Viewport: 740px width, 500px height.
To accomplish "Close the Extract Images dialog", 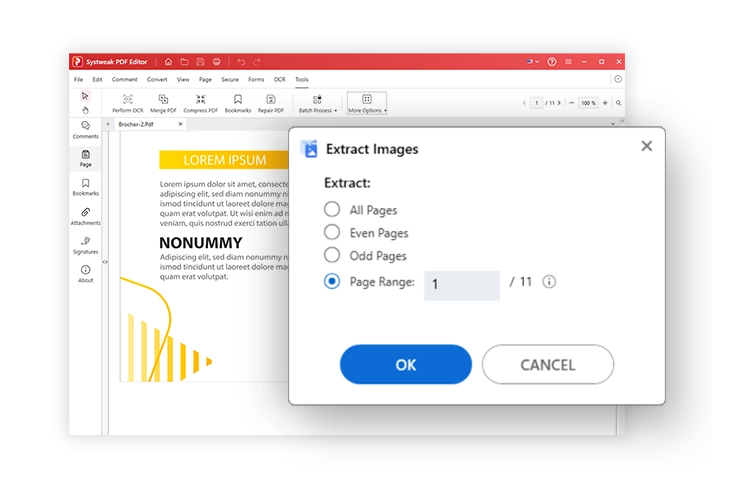I will tap(647, 146).
